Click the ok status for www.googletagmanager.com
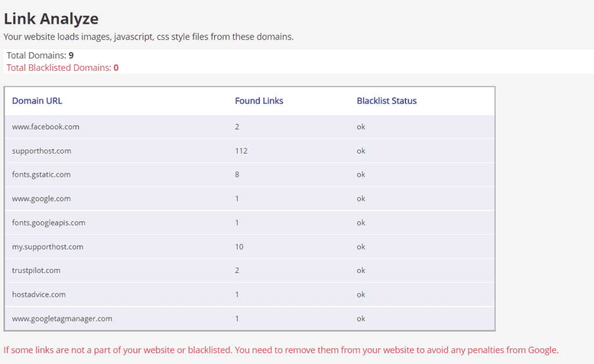The image size is (594, 364). click(361, 319)
